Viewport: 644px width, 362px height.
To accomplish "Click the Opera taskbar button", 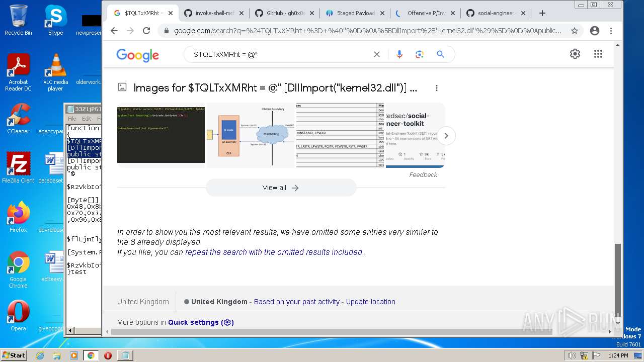I will coord(108,355).
